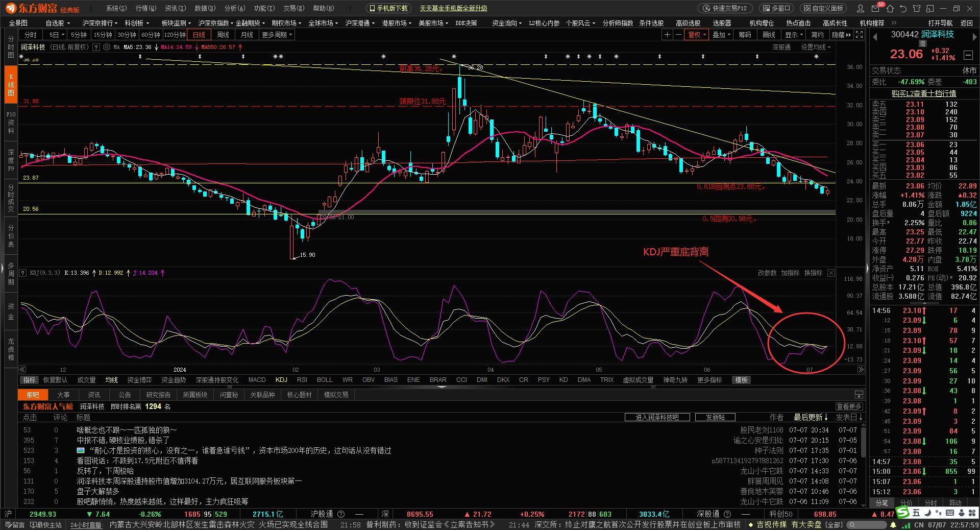980x530 pixels.
Task: Click the KDJ indicator help question mark
Action: (x=23, y=273)
